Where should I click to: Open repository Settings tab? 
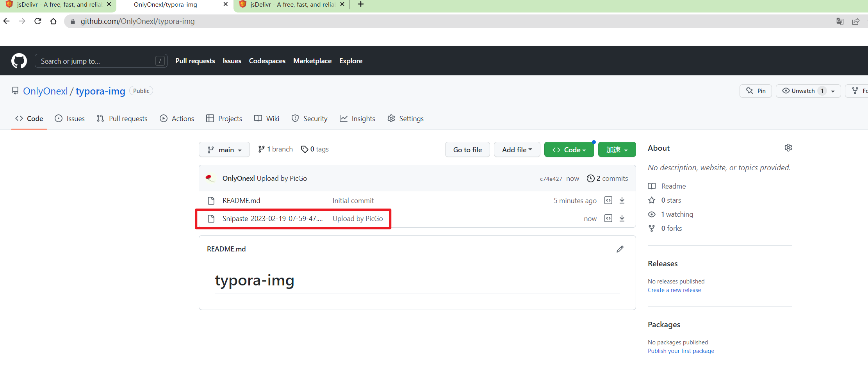[x=405, y=118]
